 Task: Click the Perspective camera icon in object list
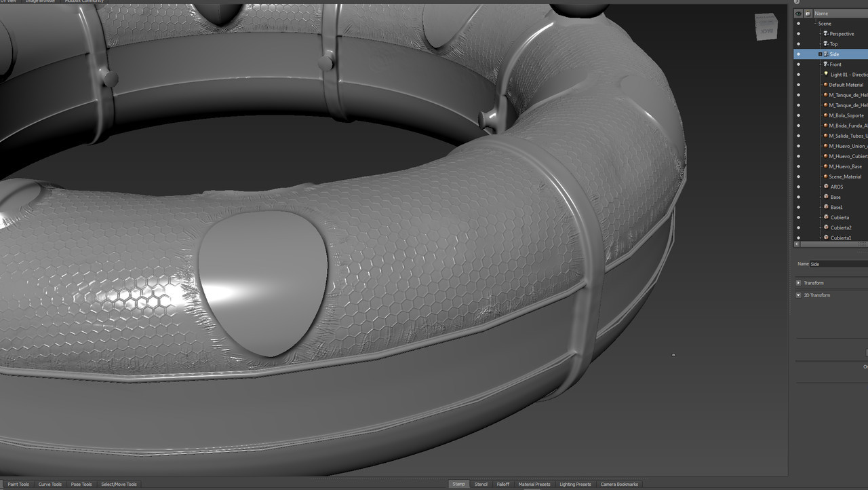[826, 34]
